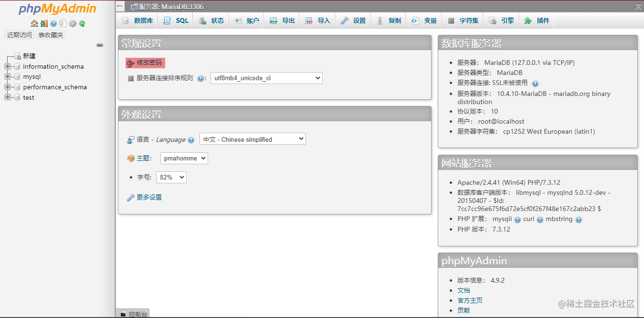Open the 字符集 charsets tab

pyautogui.click(x=463, y=21)
